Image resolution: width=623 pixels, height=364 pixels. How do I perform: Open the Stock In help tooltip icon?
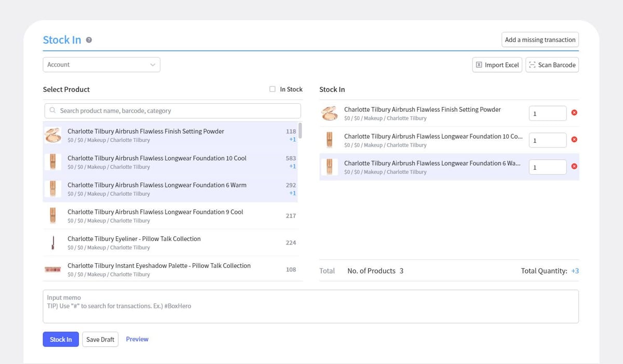click(88, 39)
